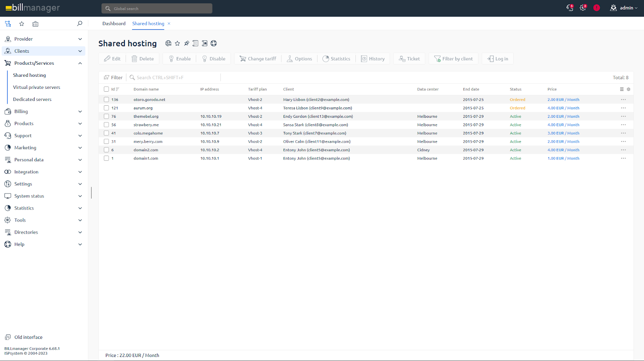Image resolution: width=644 pixels, height=361 pixels.
Task: Open table column settings gear icon
Action: (x=628, y=89)
